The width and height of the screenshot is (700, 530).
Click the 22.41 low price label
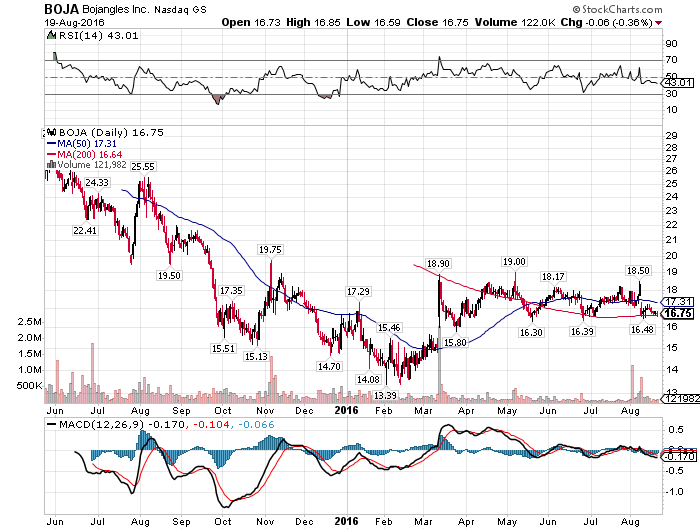coord(85,230)
